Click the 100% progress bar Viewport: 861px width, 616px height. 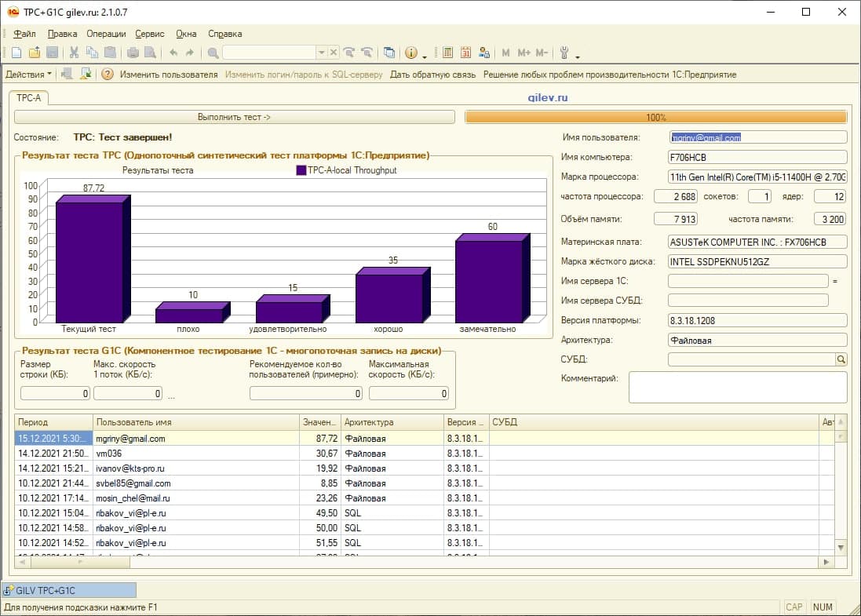click(655, 117)
